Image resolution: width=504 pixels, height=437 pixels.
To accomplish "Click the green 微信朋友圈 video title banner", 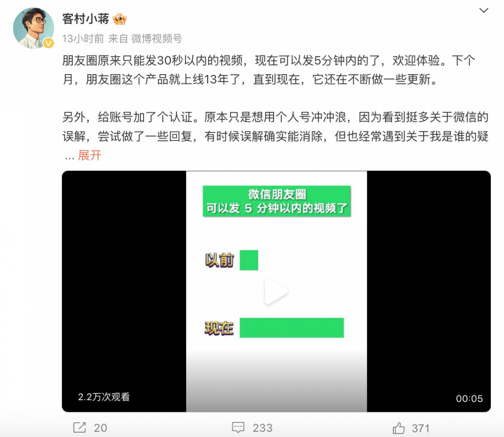I will (x=277, y=201).
